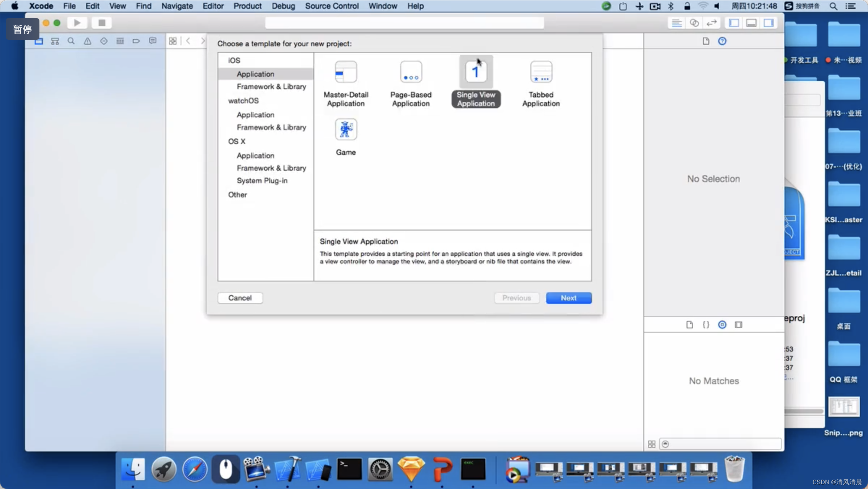
Task: Open the File menu
Action: (x=69, y=6)
